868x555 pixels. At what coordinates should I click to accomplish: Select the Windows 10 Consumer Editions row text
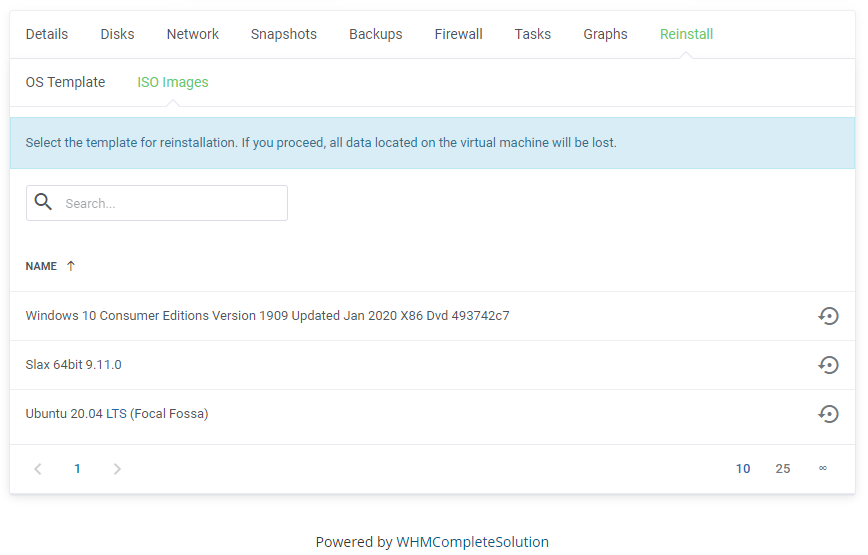267,316
